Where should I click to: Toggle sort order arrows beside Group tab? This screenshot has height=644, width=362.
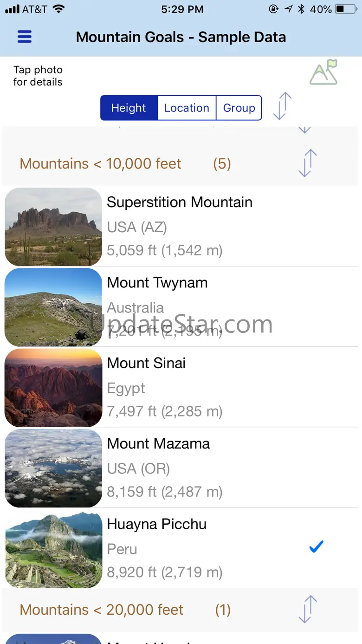pyautogui.click(x=282, y=106)
